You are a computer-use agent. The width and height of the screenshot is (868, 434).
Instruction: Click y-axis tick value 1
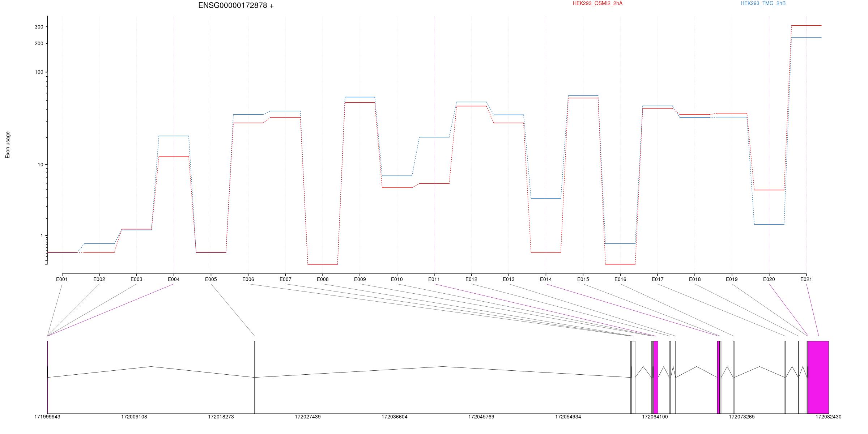tap(42, 235)
